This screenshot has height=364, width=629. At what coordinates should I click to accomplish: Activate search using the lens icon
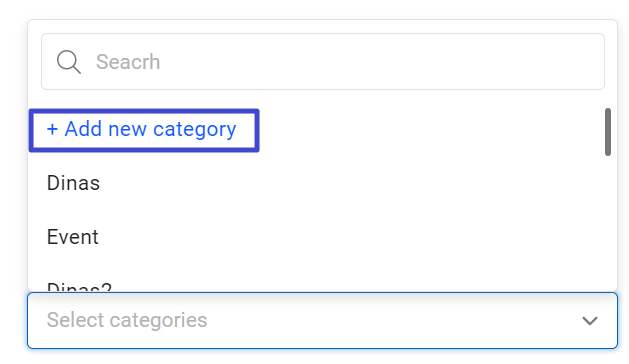tap(69, 62)
